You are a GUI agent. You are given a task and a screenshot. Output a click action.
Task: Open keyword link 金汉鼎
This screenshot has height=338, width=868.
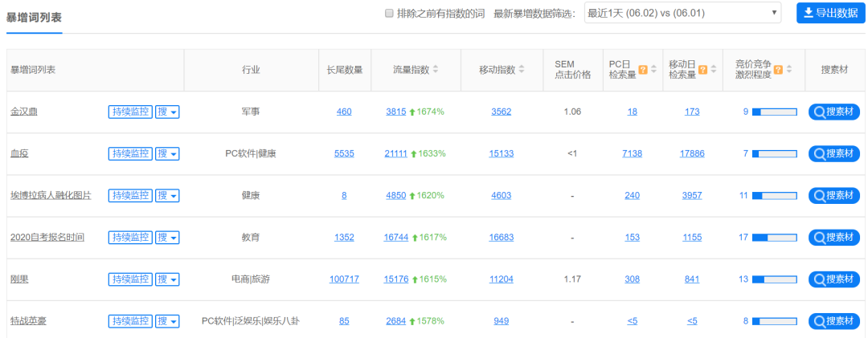(x=24, y=112)
